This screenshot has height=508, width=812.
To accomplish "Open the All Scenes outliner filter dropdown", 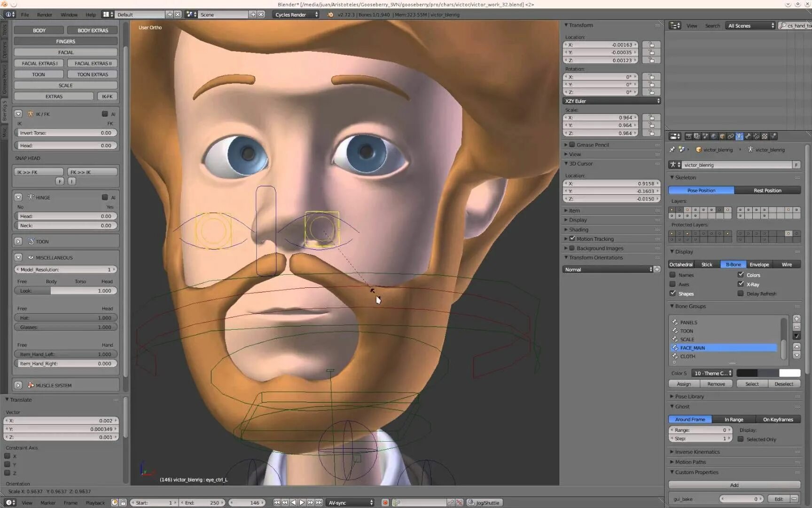I will (x=750, y=26).
